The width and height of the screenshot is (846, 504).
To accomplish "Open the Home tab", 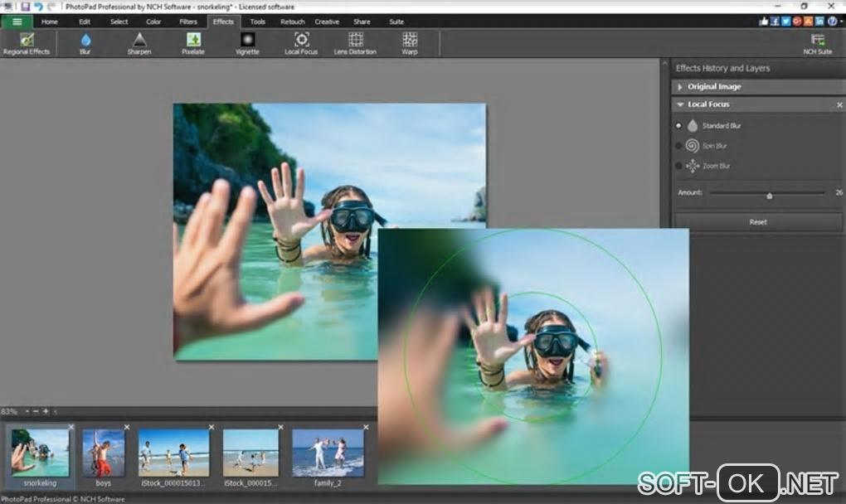I will (x=49, y=22).
